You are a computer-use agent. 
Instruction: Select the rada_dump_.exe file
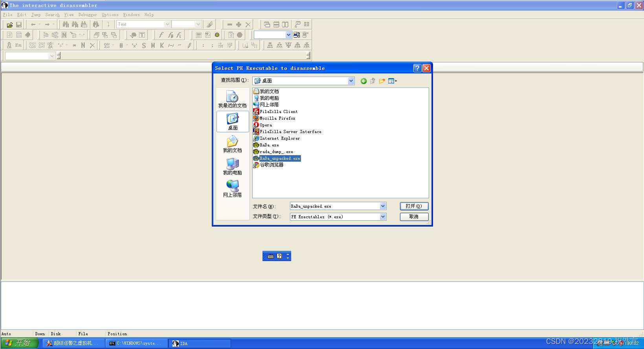[273, 152]
